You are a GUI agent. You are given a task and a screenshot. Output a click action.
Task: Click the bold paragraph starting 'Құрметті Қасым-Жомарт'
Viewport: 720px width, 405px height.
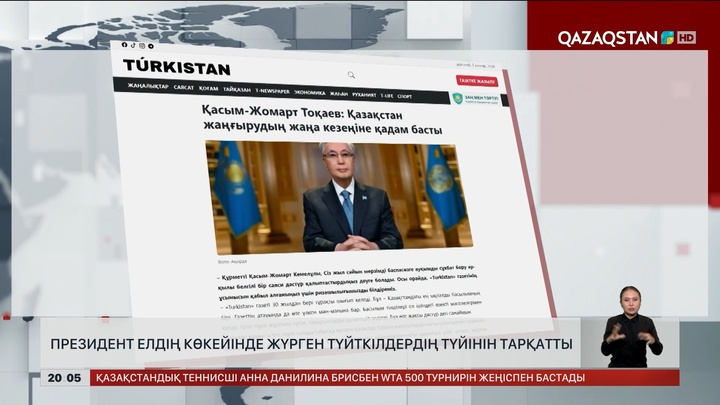tap(348, 284)
